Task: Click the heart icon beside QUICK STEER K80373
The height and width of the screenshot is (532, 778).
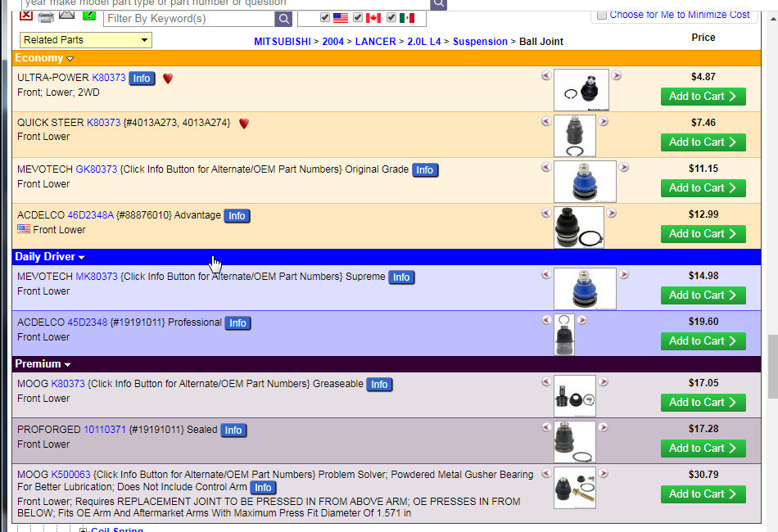Action: tap(243, 124)
